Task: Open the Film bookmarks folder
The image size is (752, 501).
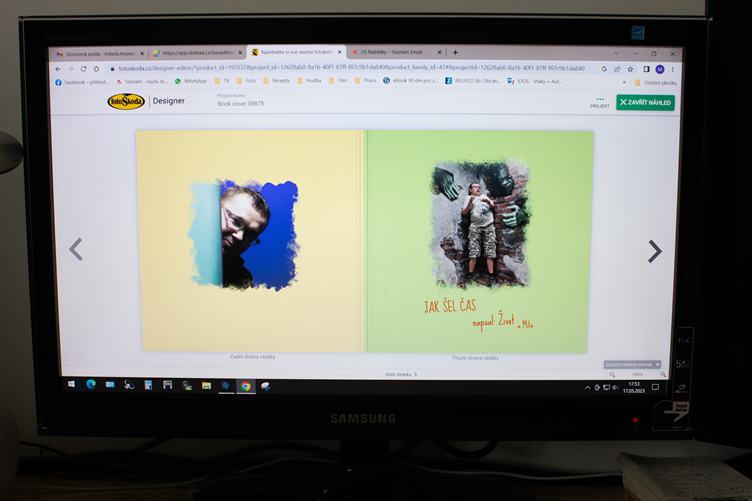Action: [x=338, y=81]
